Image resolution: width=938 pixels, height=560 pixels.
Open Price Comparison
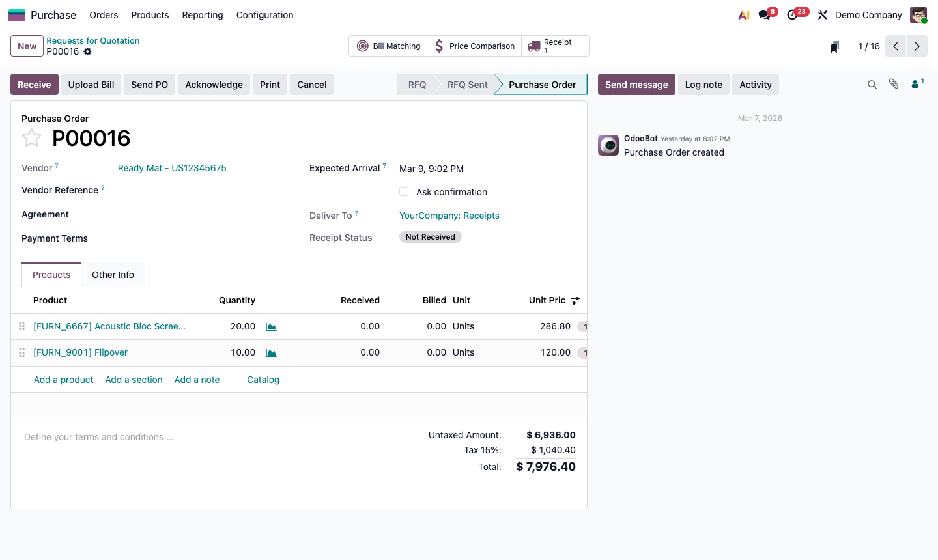[474, 46]
